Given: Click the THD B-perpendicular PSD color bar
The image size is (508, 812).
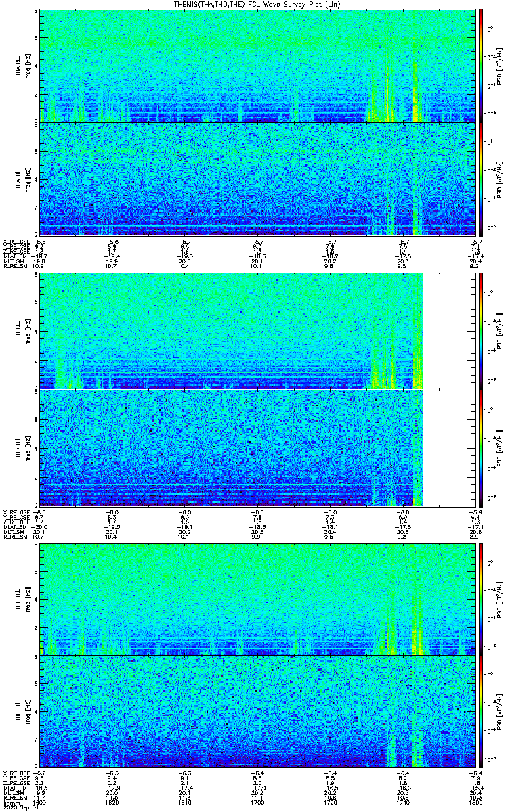Looking at the screenshot, I should click(x=481, y=332).
